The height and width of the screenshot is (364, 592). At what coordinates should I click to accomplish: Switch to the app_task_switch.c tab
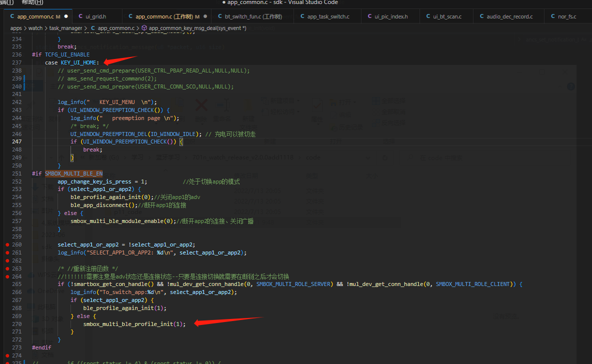pos(328,16)
